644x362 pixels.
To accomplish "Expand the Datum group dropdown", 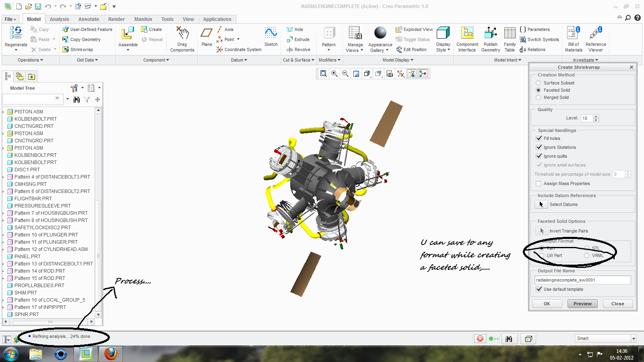I will coord(239,60).
